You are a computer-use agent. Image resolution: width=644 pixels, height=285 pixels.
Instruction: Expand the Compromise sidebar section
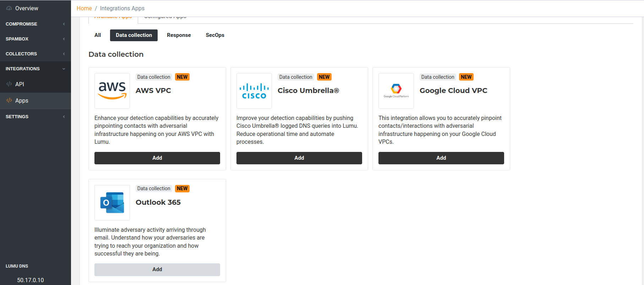click(x=36, y=24)
